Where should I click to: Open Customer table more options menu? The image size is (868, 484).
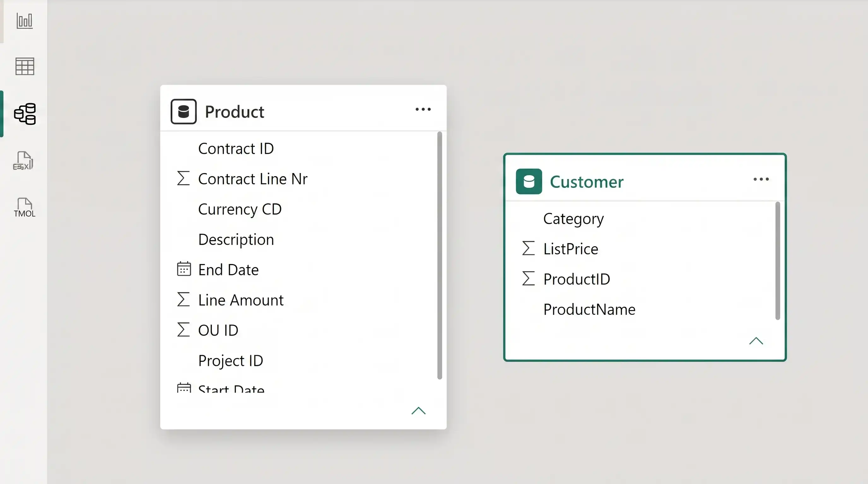[761, 179]
